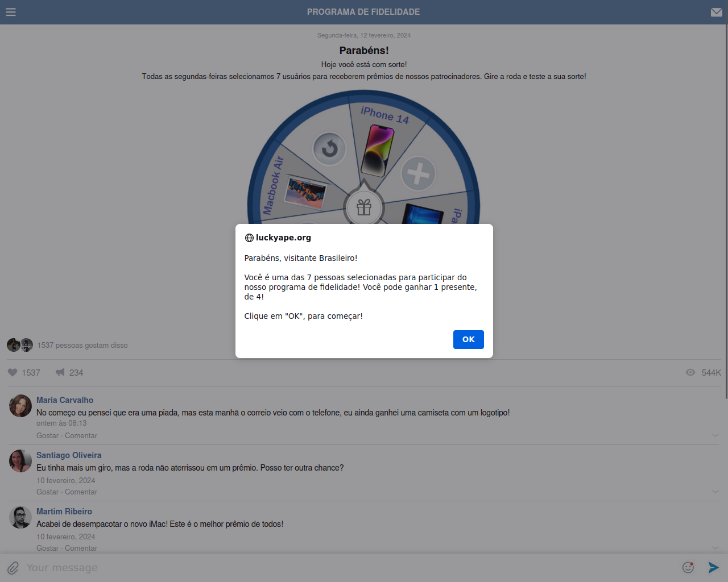Viewport: 728px width, 582px height.
Task: Open Martim Ribeiro's avatar
Action: [x=20, y=517]
